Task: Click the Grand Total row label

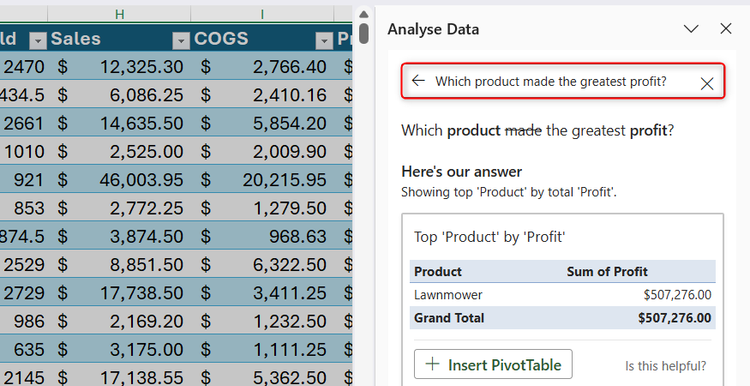Action: click(x=449, y=318)
